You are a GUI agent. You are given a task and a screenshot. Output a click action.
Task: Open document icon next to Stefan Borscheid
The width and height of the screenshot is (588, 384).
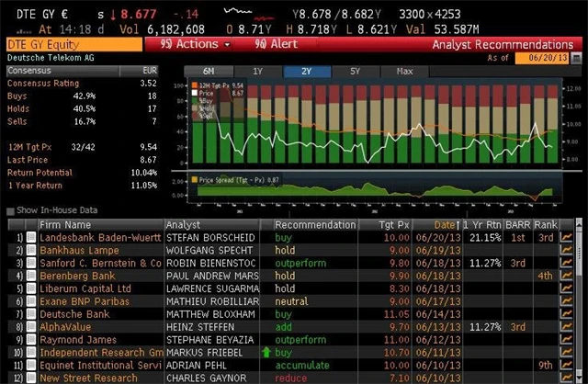pyautogui.click(x=264, y=237)
